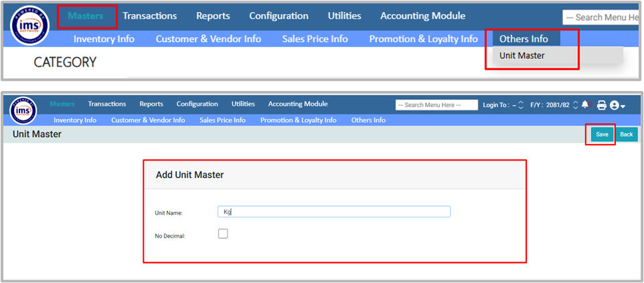Open highlighted Masters menu in top panel
The image size is (644, 283).
click(x=86, y=16)
